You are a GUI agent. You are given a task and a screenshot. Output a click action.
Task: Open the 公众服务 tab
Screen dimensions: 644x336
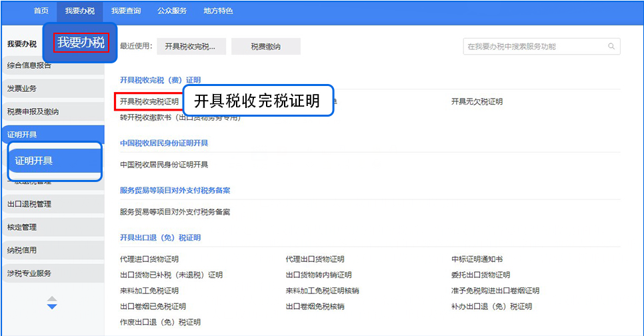[x=172, y=11]
